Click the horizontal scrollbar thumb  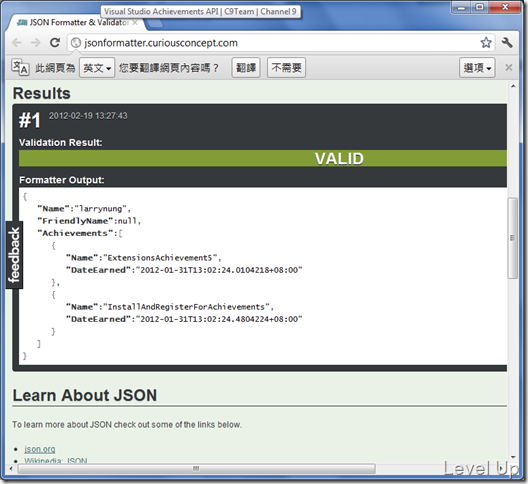click(x=196, y=468)
